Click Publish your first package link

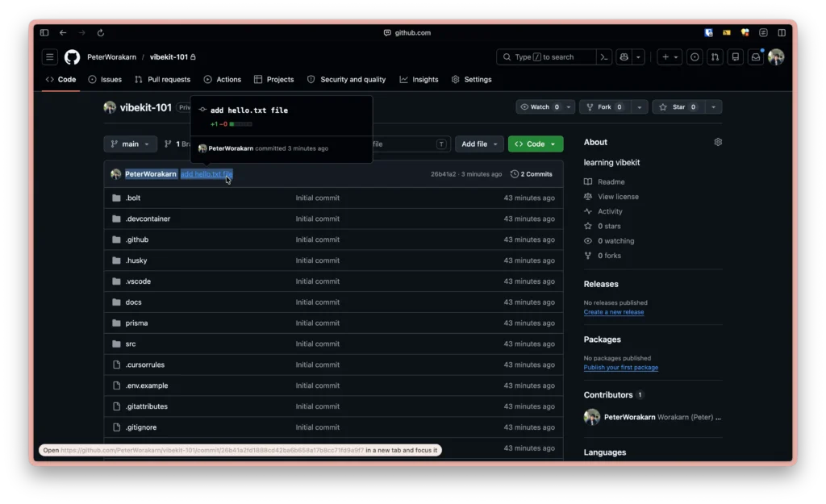click(620, 368)
